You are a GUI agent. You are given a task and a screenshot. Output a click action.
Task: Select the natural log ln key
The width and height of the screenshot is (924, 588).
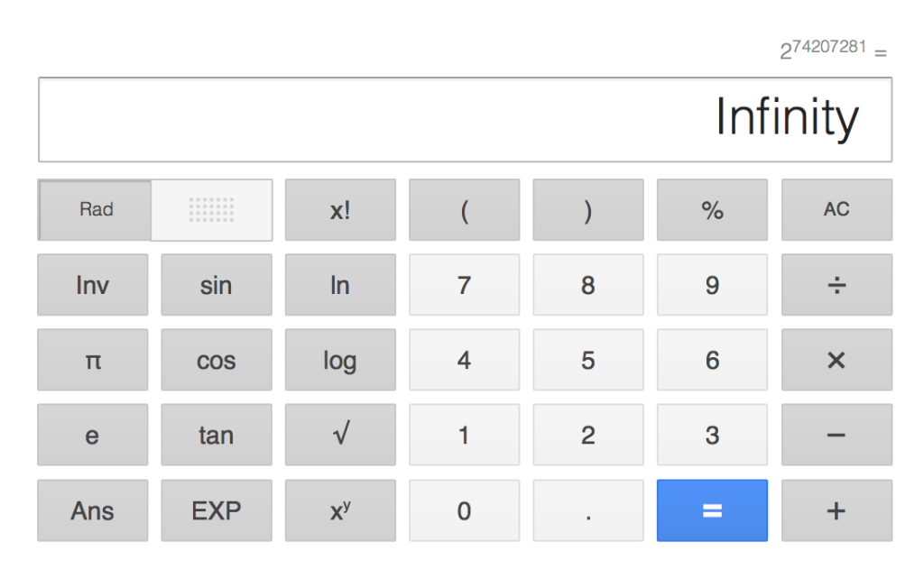pyautogui.click(x=340, y=285)
